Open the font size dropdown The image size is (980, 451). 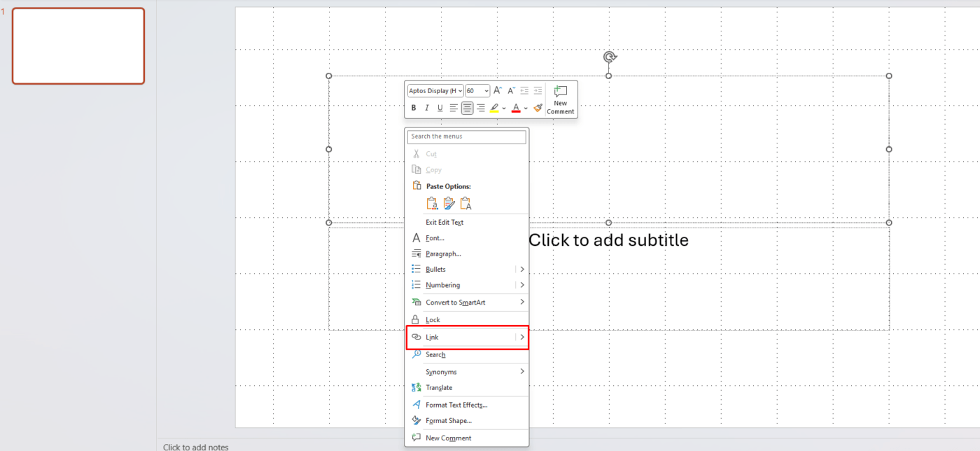486,91
